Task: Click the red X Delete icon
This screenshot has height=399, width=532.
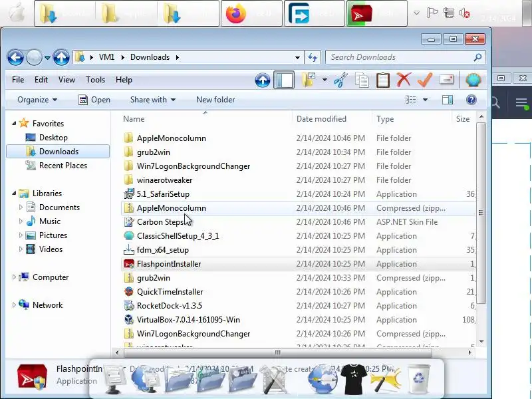Action: (x=404, y=80)
